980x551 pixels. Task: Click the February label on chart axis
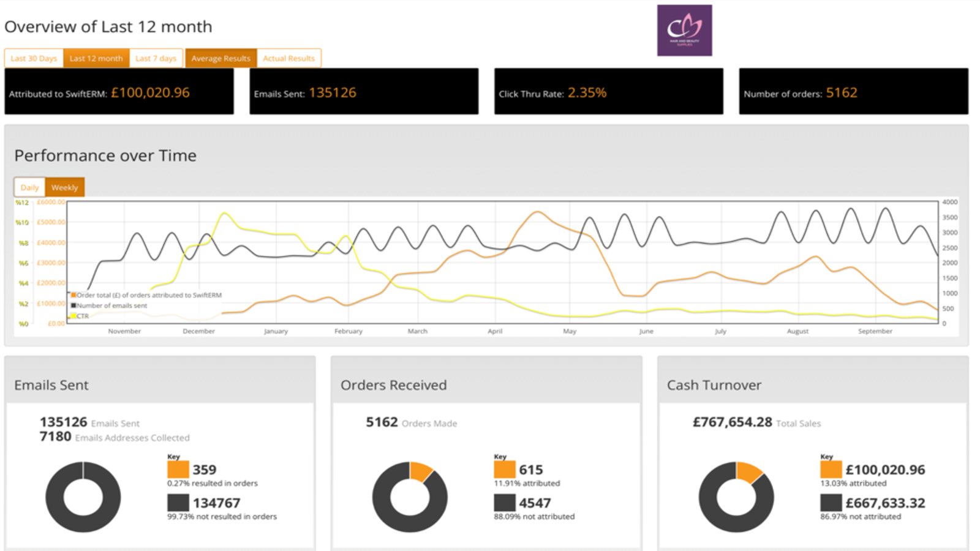point(349,331)
